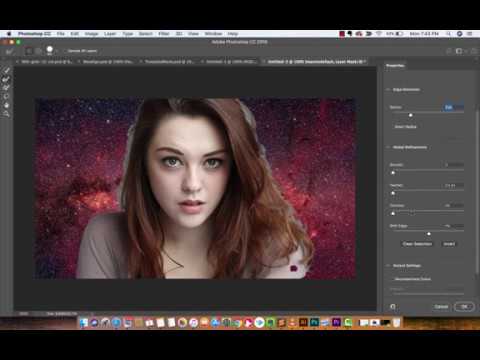Open the Filter menu
The width and height of the screenshot is (480, 360).
coord(164,34)
